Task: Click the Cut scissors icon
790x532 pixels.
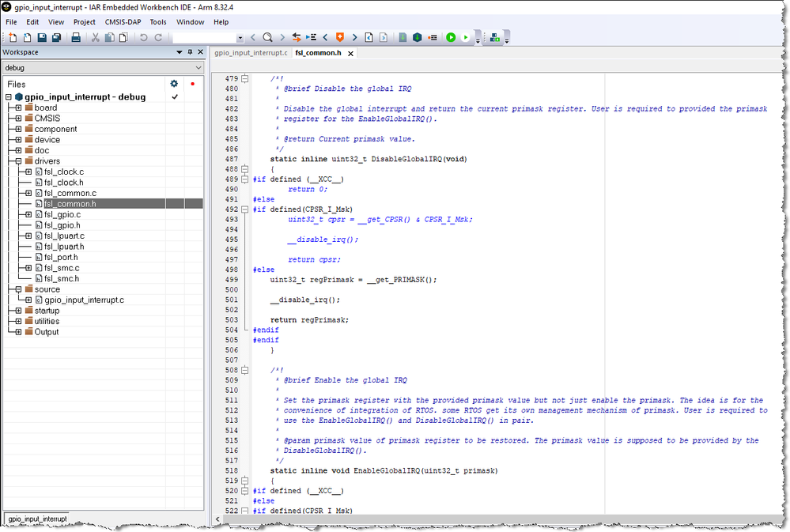Action: point(95,37)
